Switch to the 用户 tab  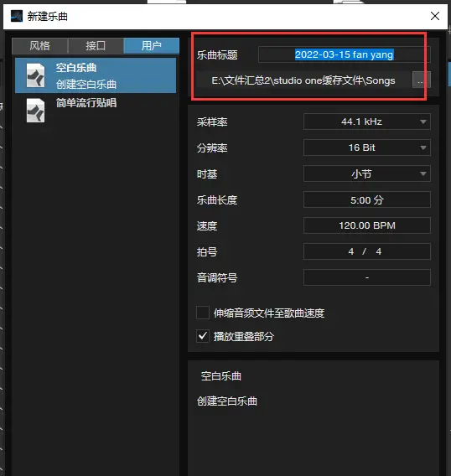pyautogui.click(x=152, y=46)
